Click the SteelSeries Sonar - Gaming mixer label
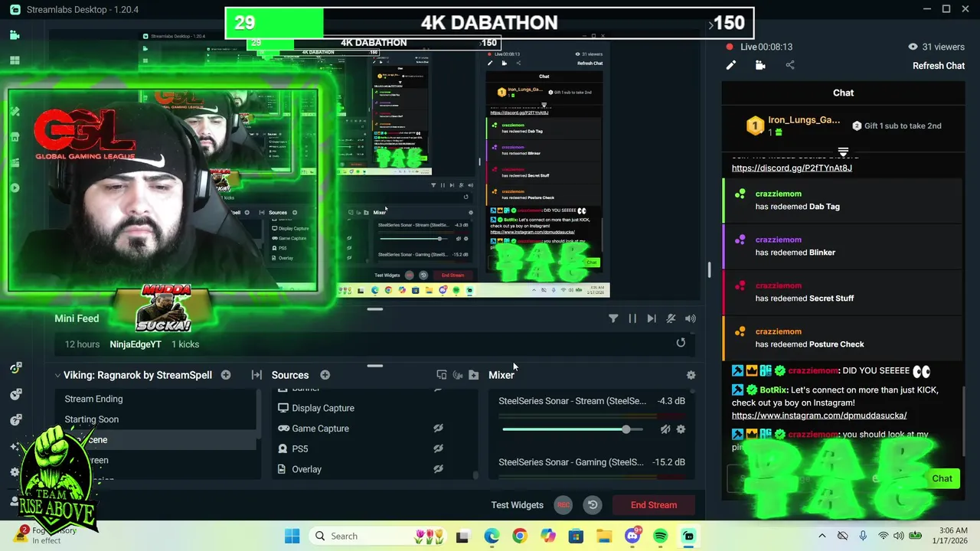 (571, 462)
